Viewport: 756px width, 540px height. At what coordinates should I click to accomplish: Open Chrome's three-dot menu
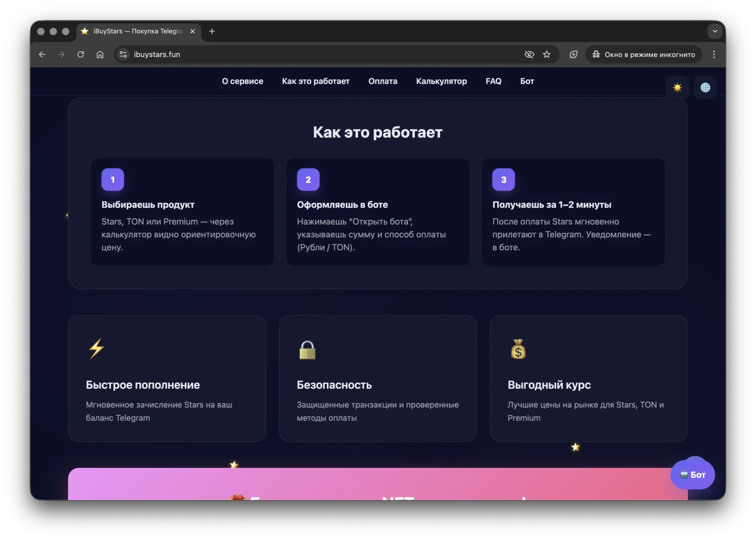[714, 55]
